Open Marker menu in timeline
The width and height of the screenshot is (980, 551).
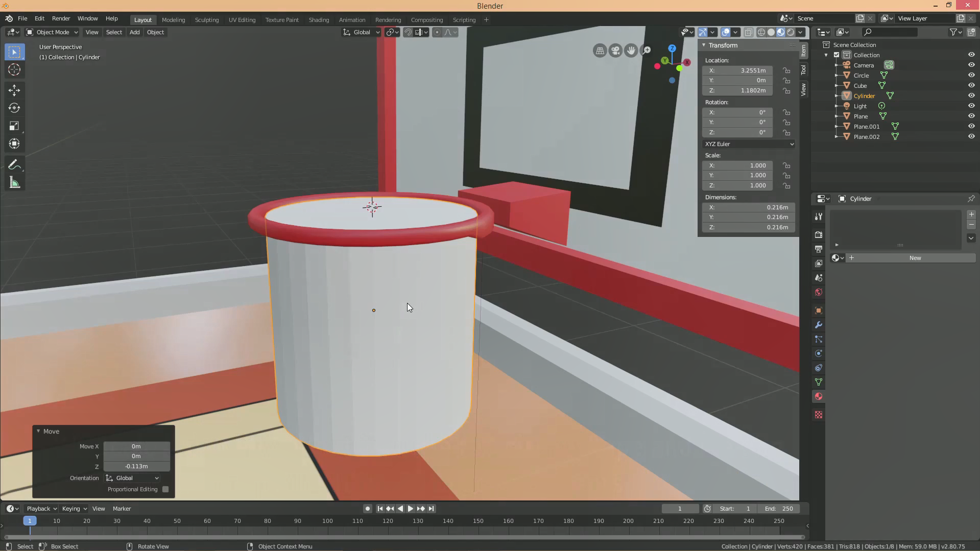tap(122, 509)
